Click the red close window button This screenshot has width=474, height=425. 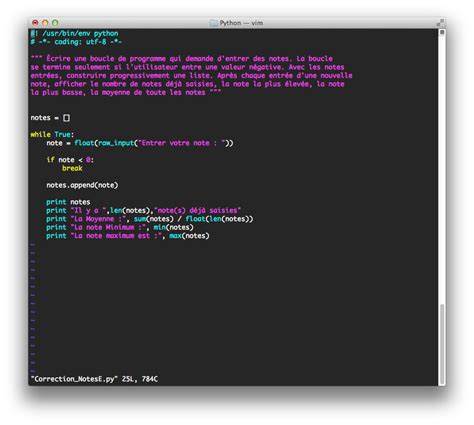point(35,23)
